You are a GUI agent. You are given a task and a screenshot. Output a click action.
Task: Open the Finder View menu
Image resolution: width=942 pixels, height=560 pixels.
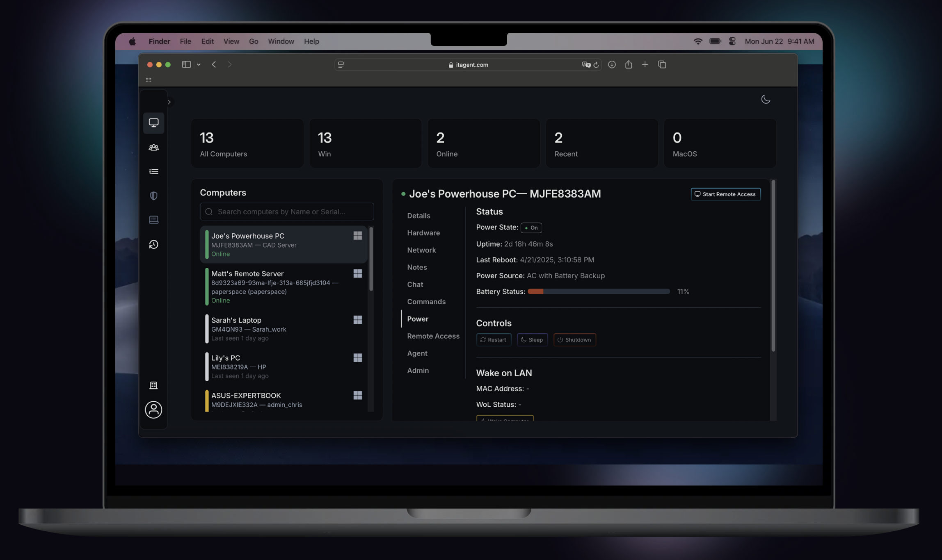(x=231, y=41)
